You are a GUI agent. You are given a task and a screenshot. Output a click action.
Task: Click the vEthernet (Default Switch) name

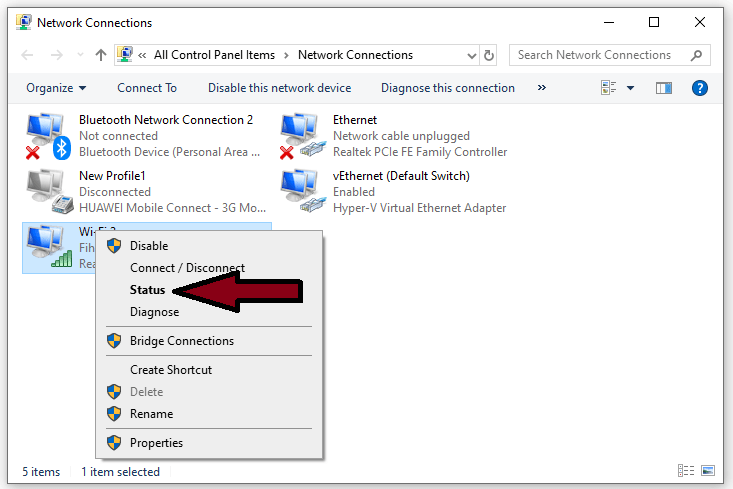tap(401, 176)
